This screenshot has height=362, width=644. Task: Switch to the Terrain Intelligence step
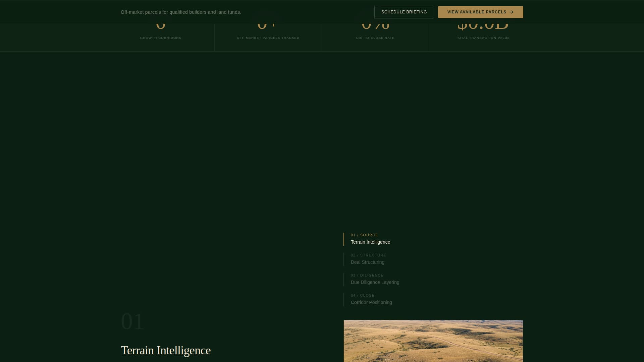point(370,242)
